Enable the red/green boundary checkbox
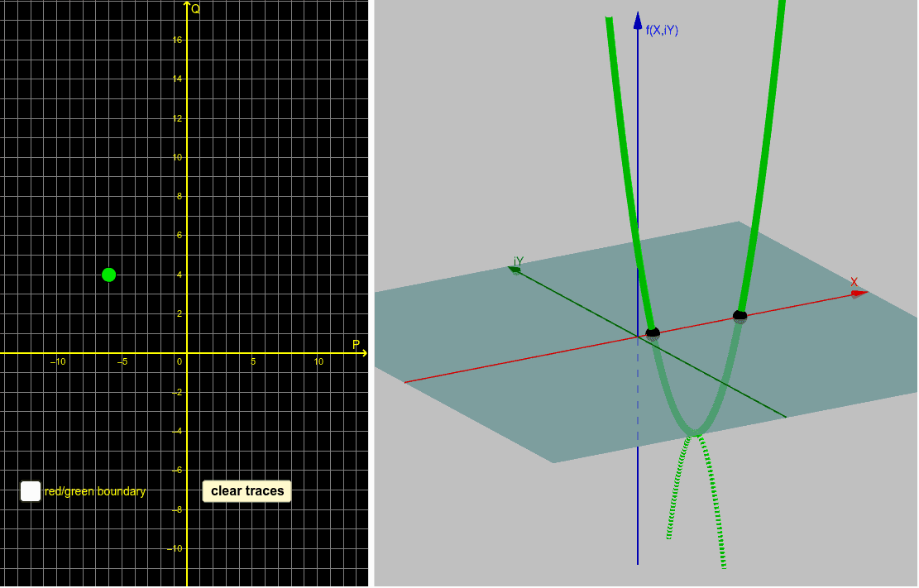Image resolution: width=919 pixels, height=588 pixels. coord(31,491)
